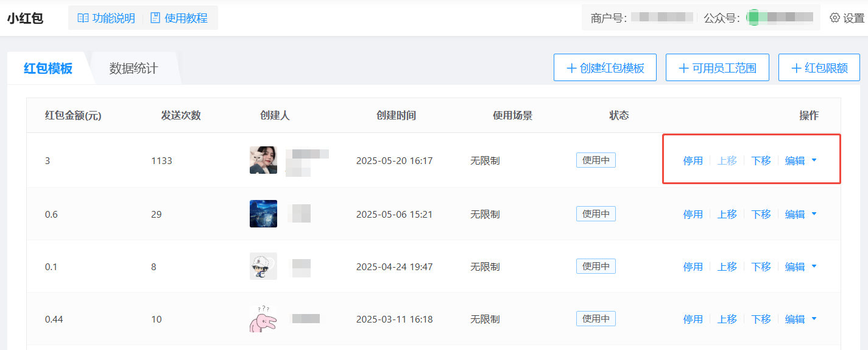The image size is (868, 350).
Task: Expand 编辑 dropdown arrow for amount 3 row
Action: click(814, 161)
